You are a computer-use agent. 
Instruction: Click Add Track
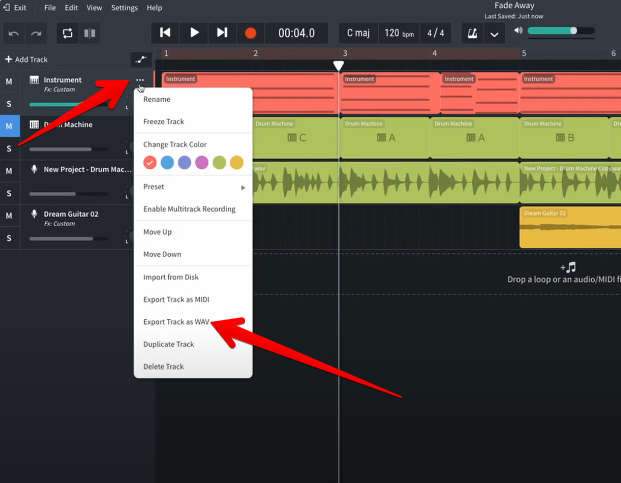coord(26,59)
